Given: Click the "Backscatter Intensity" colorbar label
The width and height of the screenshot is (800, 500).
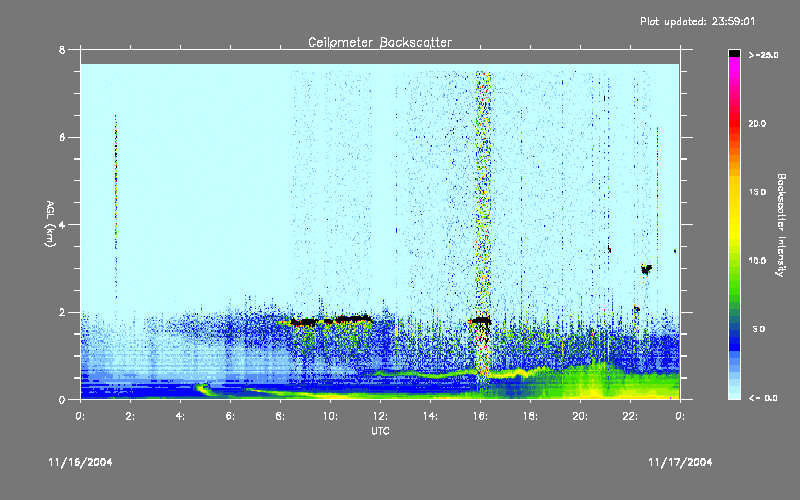Looking at the screenshot, I should click(781, 225).
